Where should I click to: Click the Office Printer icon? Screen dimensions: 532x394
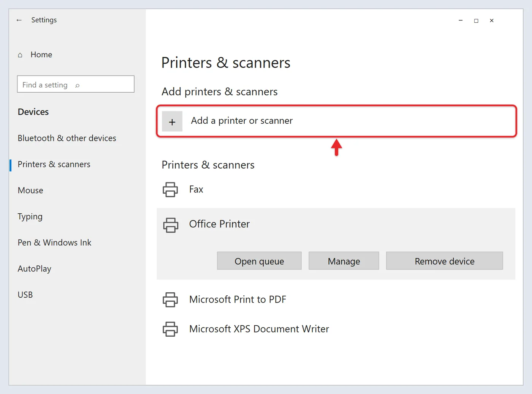click(171, 225)
